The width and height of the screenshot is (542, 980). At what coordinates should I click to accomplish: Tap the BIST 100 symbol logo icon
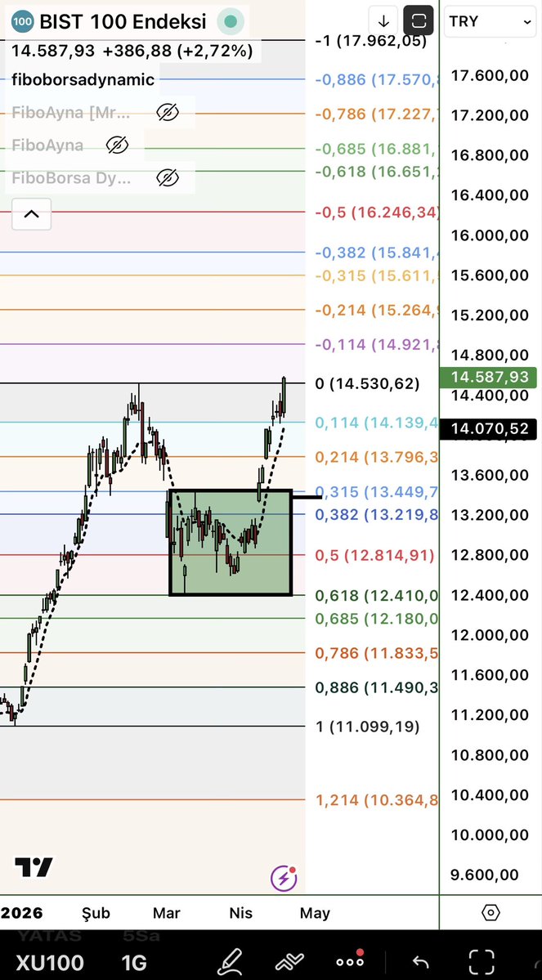pyautogui.click(x=23, y=21)
